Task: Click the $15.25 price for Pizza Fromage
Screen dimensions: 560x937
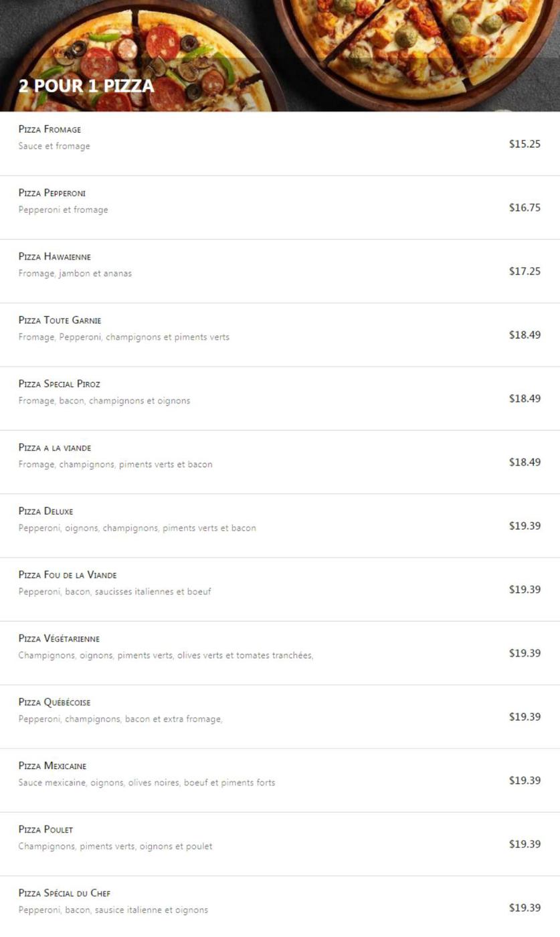Action: pos(525,144)
